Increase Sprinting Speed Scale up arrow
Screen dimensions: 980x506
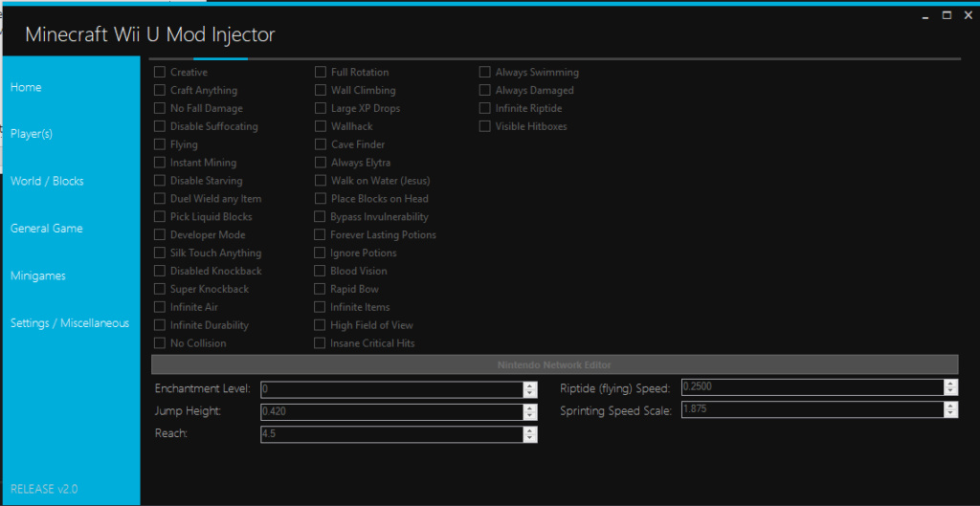pos(950,407)
